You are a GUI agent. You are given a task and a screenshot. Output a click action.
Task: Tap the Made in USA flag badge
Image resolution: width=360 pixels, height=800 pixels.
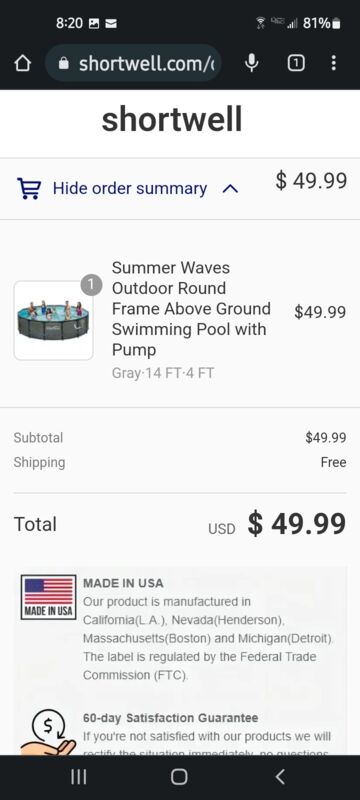[x=48, y=597]
